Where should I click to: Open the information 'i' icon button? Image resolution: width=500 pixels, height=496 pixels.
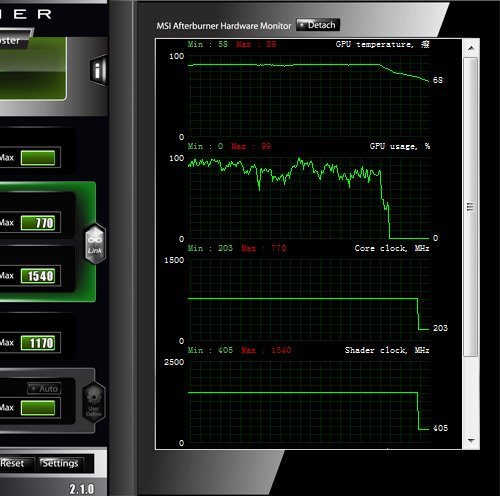(x=98, y=71)
